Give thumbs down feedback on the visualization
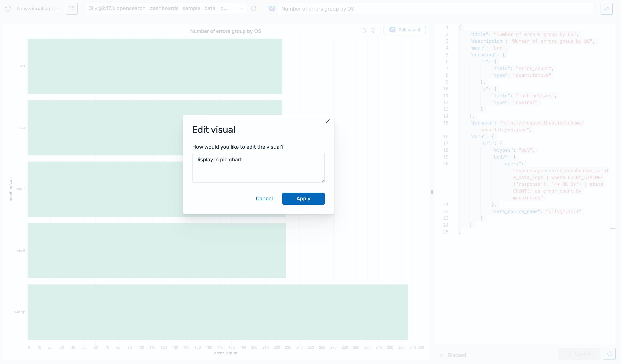This screenshot has width=621, height=364. click(372, 30)
